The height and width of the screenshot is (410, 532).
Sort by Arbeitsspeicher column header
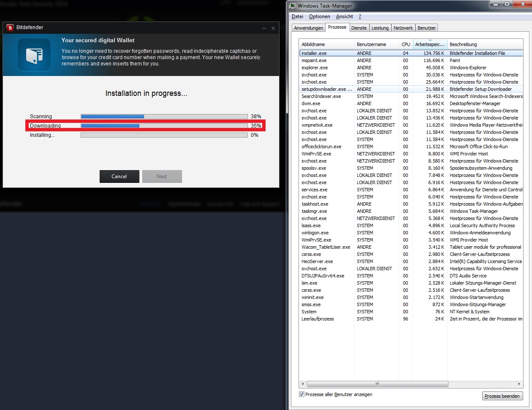(430, 44)
